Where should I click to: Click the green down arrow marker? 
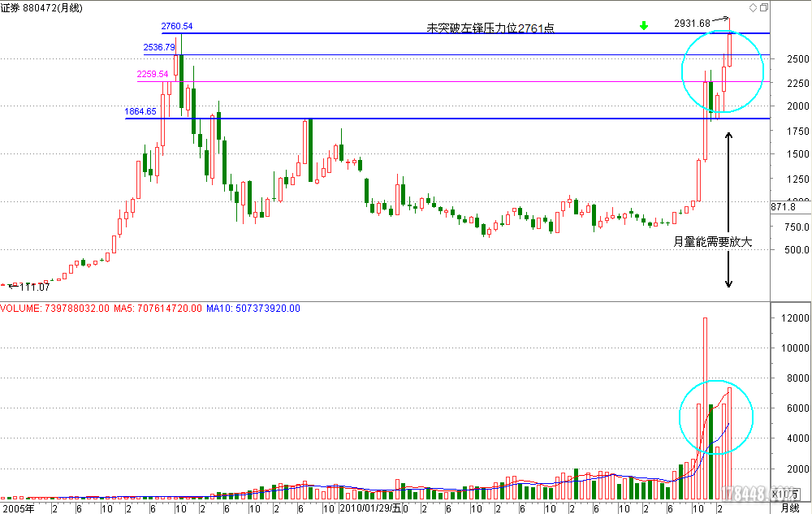(644, 26)
